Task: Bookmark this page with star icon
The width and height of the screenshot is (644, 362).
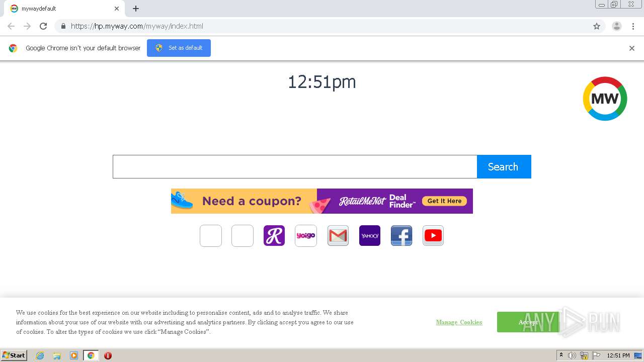Action: 597,26
